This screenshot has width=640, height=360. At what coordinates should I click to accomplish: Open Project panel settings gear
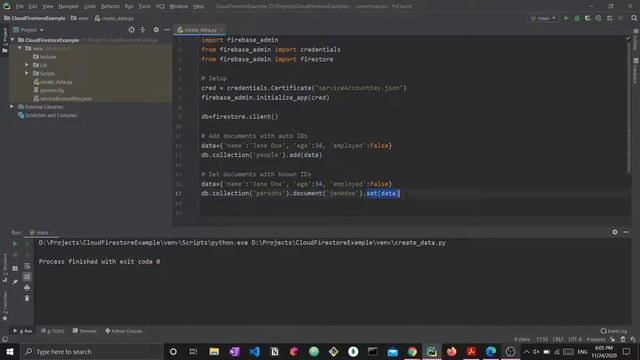click(156, 30)
